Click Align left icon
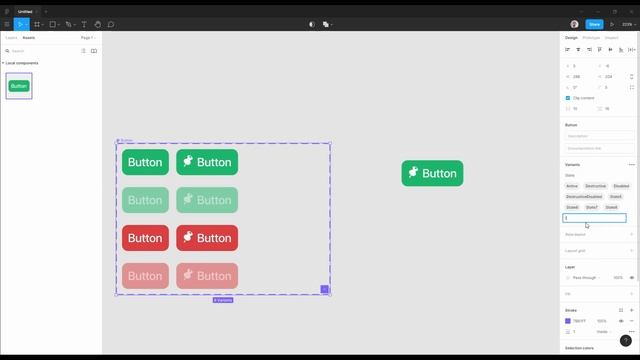The height and width of the screenshot is (360, 640). (567, 49)
